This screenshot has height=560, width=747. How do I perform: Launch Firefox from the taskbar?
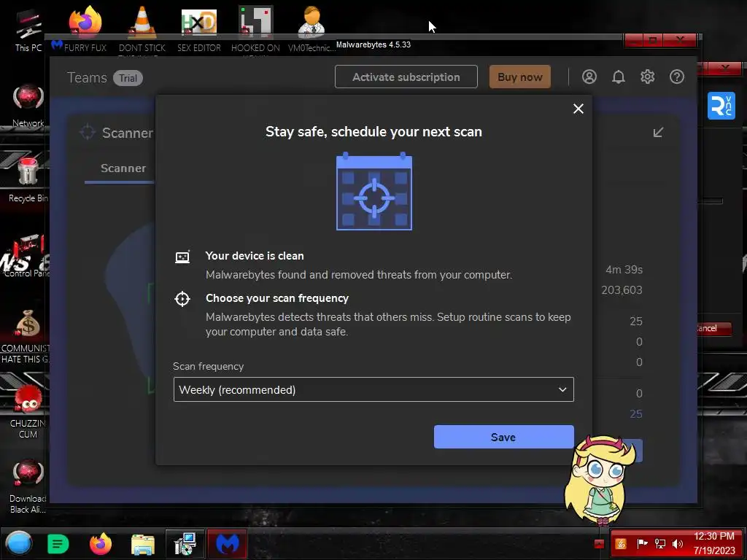pos(101,544)
